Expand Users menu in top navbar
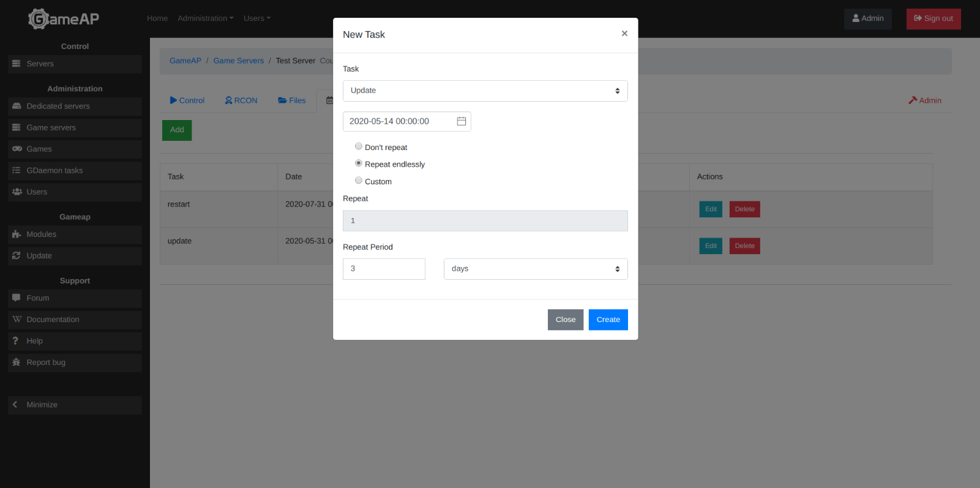The height and width of the screenshot is (488, 980). tap(257, 18)
